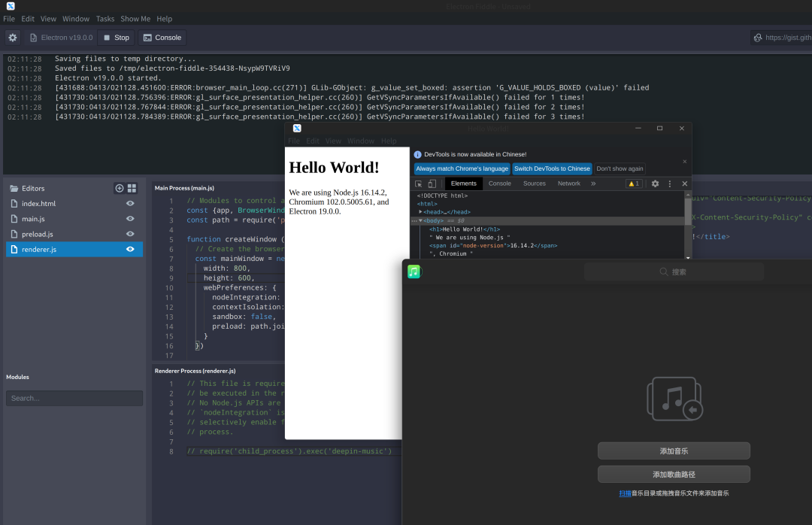
Task: Toggle visibility of main.js editor
Action: pos(131,219)
